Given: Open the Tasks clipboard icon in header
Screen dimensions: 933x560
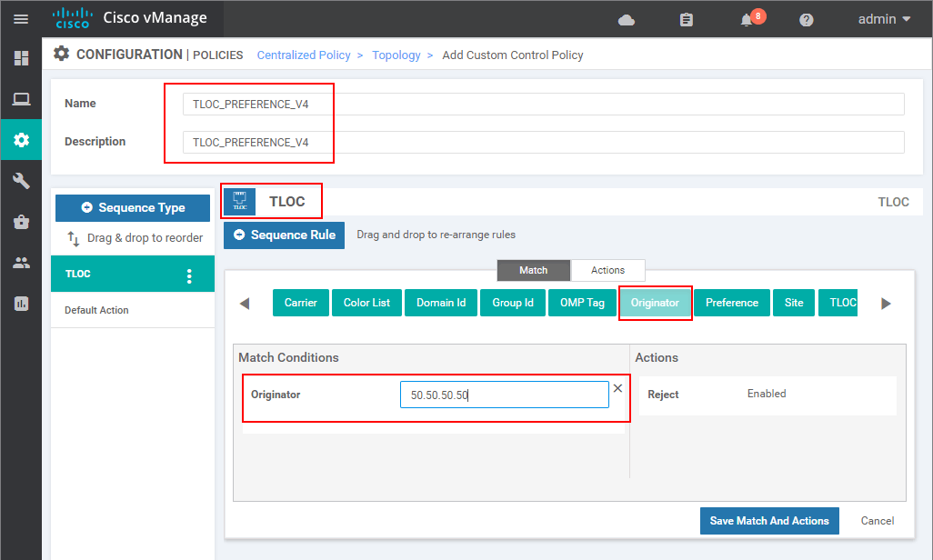Looking at the screenshot, I should [687, 19].
